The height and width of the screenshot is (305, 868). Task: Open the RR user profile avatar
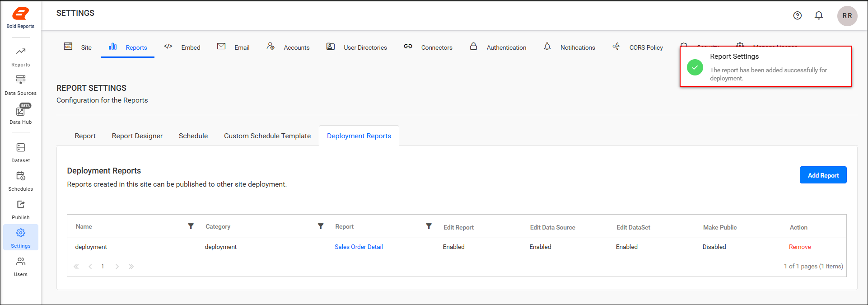click(x=847, y=16)
